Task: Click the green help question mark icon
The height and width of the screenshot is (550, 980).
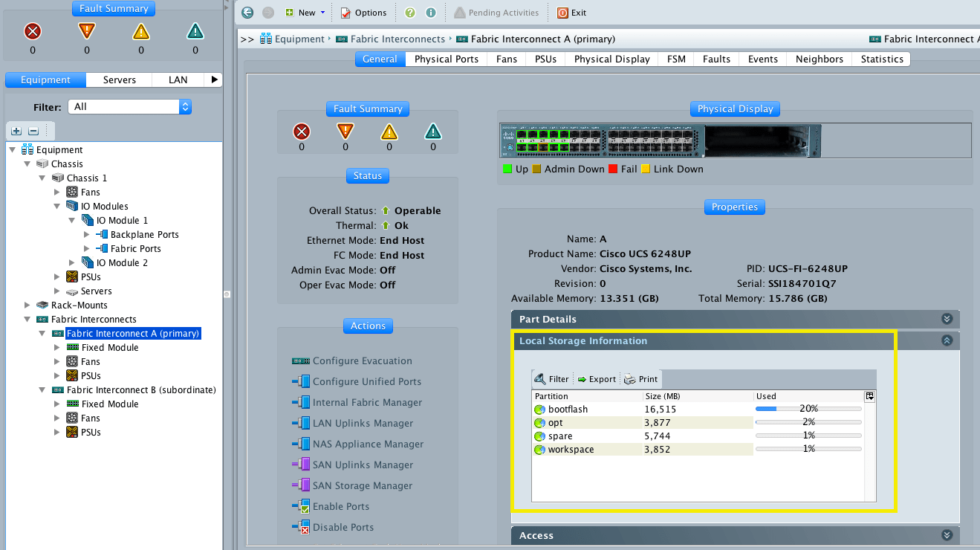Action: 410,13
